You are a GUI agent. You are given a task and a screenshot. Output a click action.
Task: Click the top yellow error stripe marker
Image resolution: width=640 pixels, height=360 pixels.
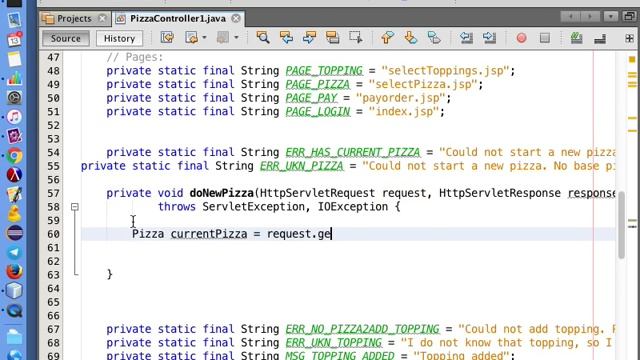coord(632,60)
